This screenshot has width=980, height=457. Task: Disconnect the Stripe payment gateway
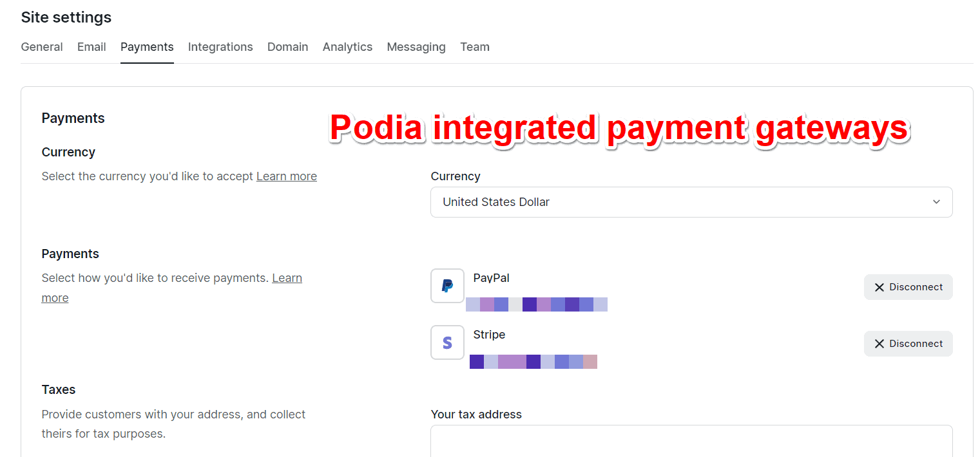pyautogui.click(x=908, y=344)
